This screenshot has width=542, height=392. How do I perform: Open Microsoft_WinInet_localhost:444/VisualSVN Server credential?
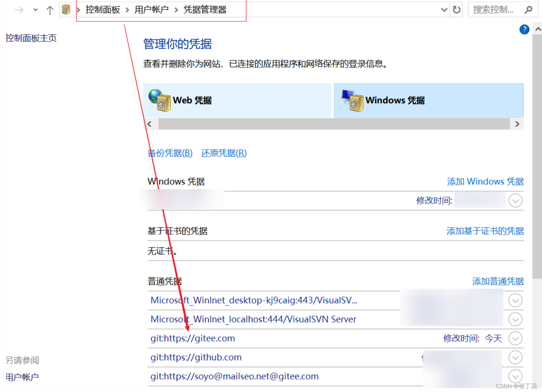[x=253, y=319]
